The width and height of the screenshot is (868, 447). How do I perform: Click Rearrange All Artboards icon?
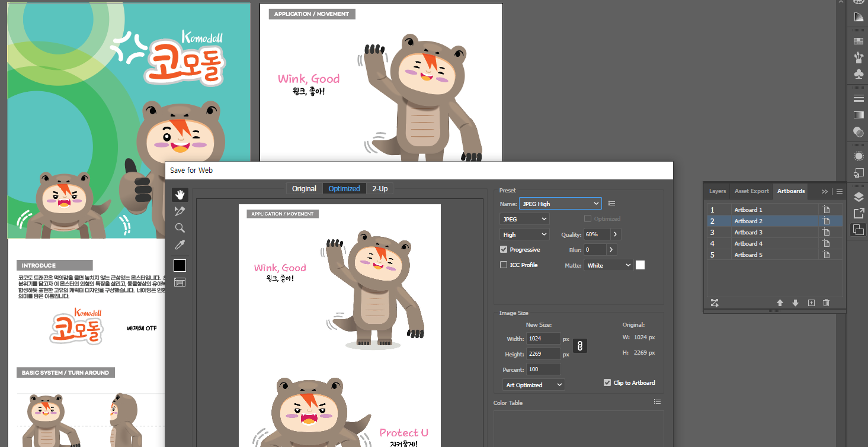click(715, 303)
